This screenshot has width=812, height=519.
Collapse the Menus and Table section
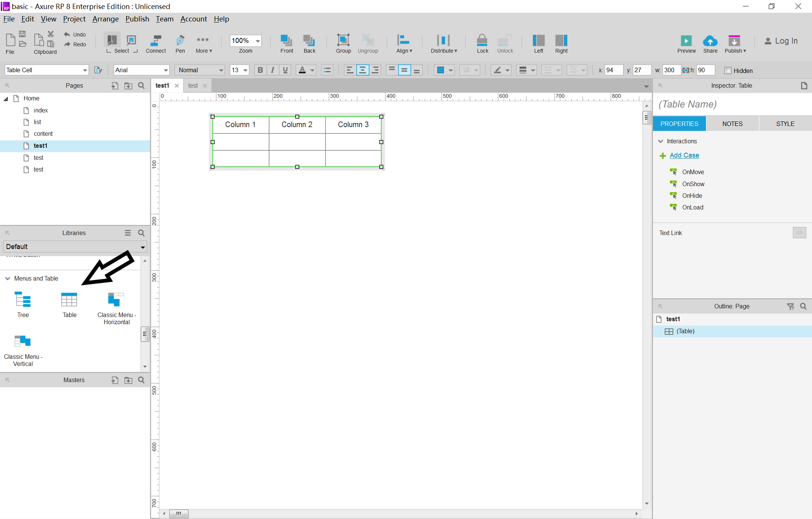point(8,278)
